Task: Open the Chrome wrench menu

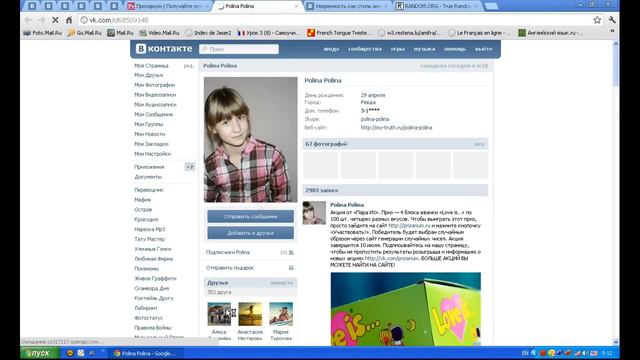Action: point(612,20)
